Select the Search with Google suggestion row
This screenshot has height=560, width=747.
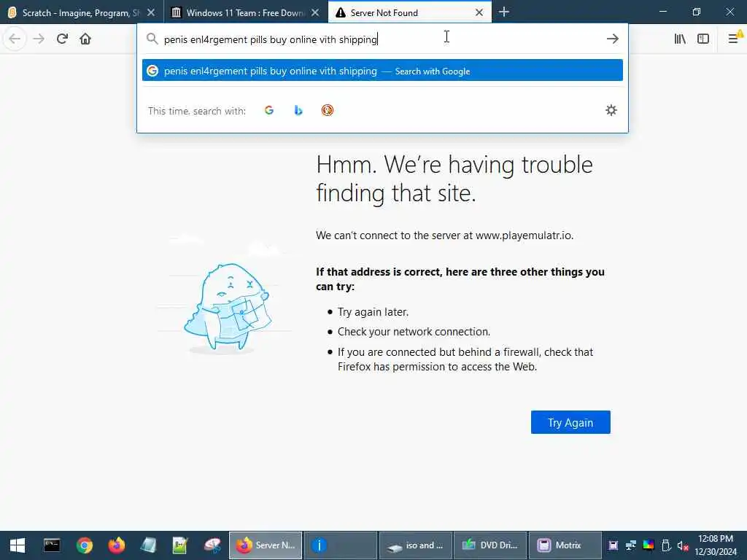point(382,71)
